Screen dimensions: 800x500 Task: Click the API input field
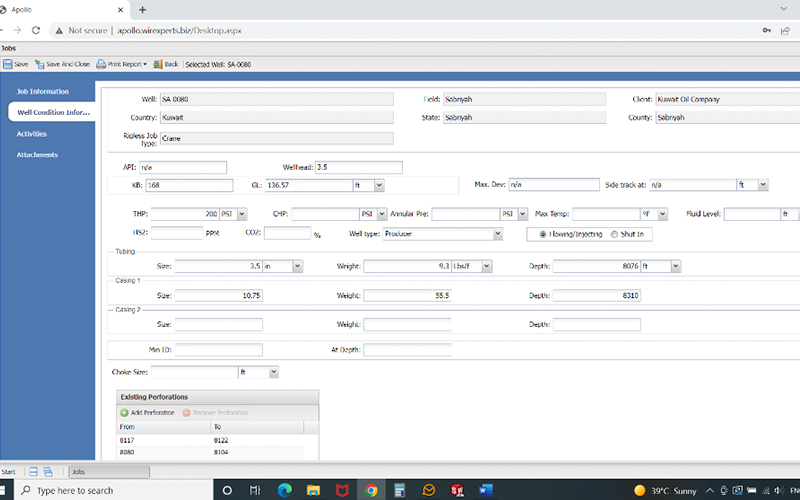(183, 167)
